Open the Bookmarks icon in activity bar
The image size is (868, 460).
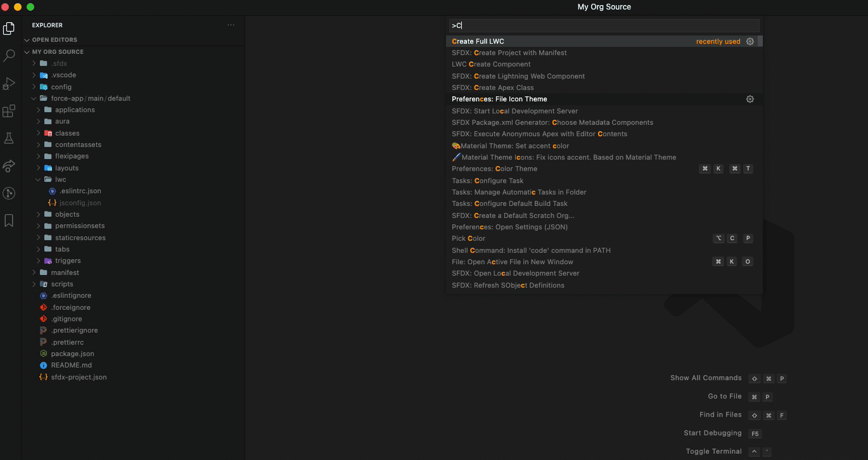pyautogui.click(x=9, y=220)
